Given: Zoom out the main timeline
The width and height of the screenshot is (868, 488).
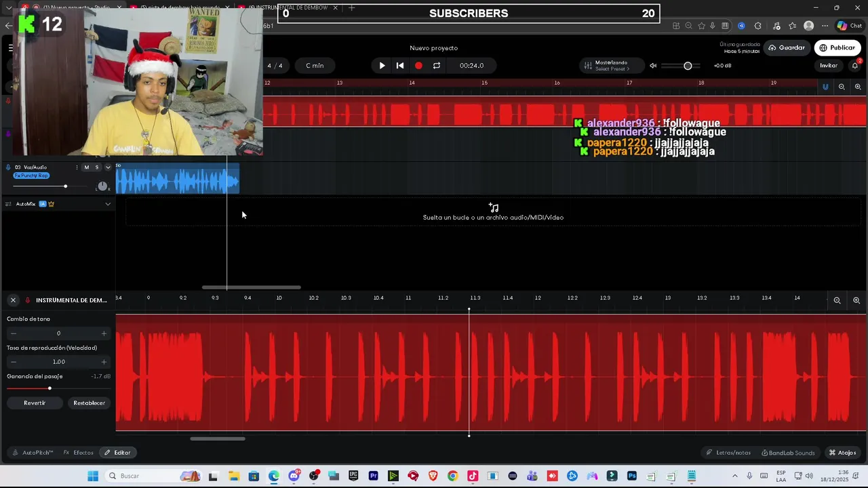Looking at the screenshot, I should 842,87.
